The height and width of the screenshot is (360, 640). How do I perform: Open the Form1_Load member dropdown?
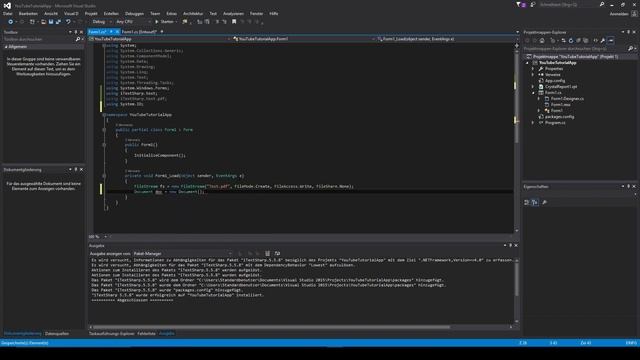pyautogui.click(x=445, y=39)
